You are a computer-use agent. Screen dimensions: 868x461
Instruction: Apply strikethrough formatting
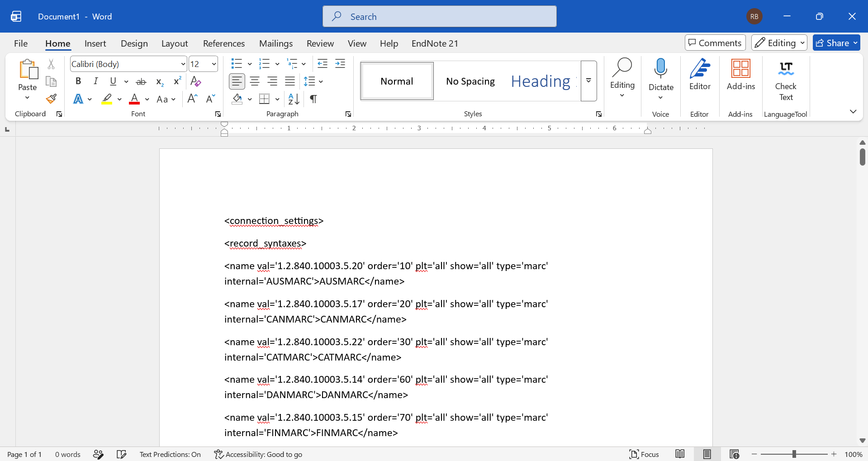[x=141, y=82]
